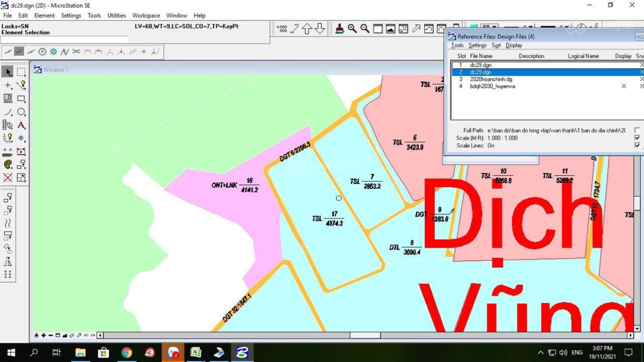
Task: Choose the Construct Array tool
Action: 8,274
